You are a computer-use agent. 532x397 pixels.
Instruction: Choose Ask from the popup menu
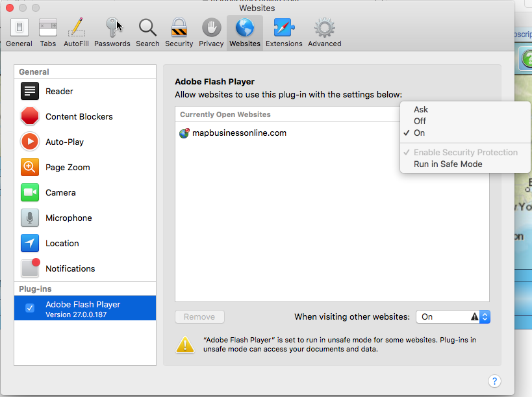421,110
